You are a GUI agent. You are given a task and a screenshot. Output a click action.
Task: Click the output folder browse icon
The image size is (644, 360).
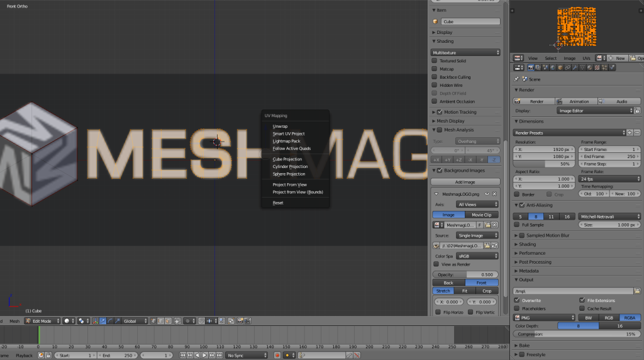(x=636, y=291)
